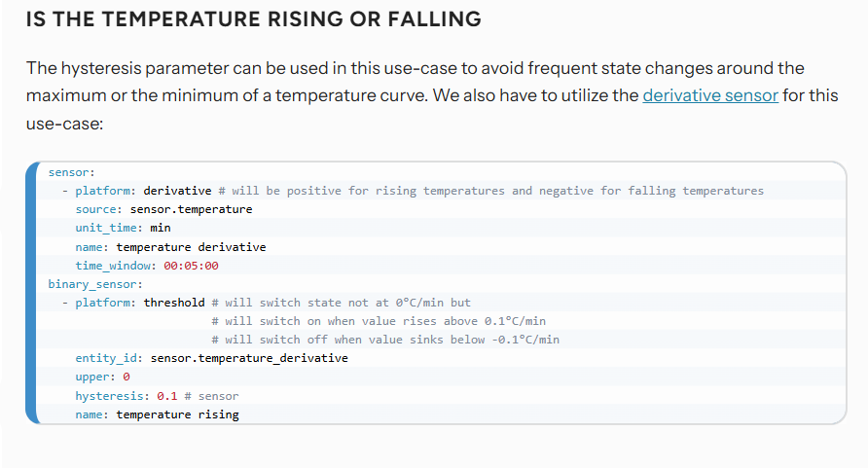Click the red 0.1 hysteresis value
Image resolution: width=868 pixels, height=468 pixels.
pos(167,396)
